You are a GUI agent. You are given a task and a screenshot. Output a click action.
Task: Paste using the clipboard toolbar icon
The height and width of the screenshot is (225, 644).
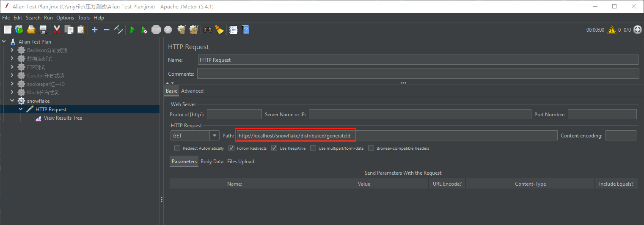[x=81, y=30]
